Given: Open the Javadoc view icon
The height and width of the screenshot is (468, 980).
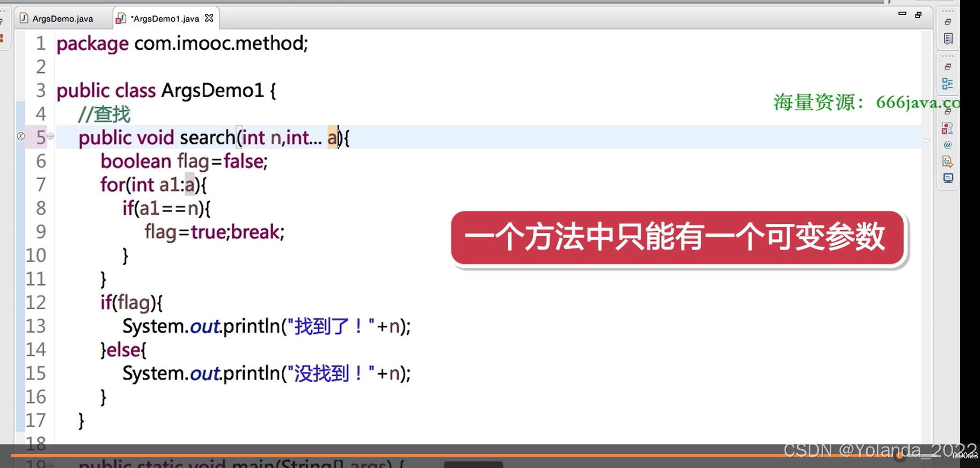Looking at the screenshot, I should [x=948, y=145].
